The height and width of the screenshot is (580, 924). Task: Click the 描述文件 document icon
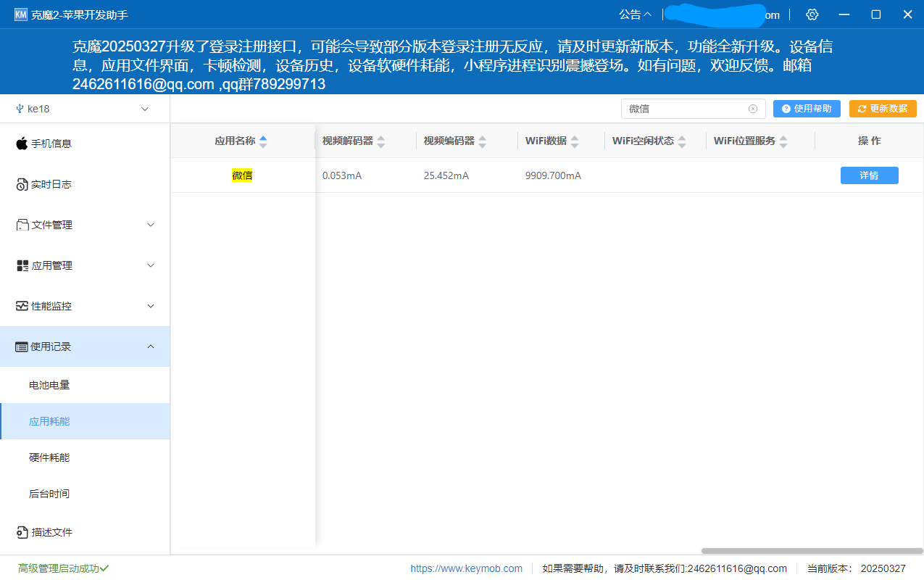tap(22, 532)
